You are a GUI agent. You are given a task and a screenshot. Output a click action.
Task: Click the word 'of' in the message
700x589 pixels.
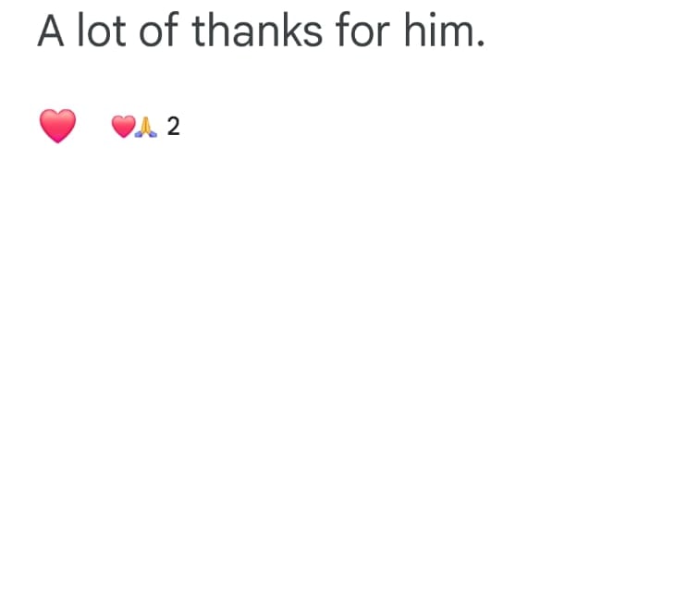[x=159, y=31]
